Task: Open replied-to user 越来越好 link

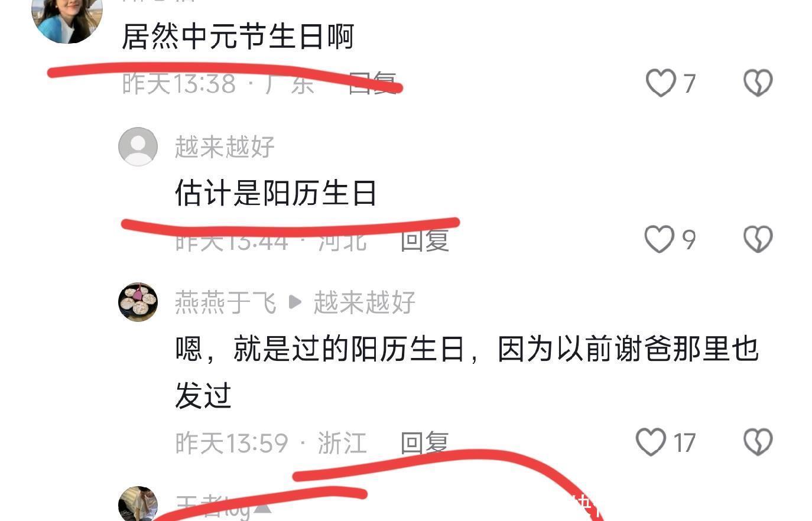Action: tap(364, 302)
